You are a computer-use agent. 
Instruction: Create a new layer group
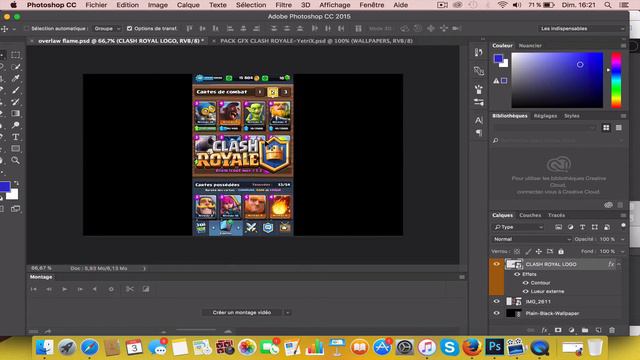coord(585,330)
